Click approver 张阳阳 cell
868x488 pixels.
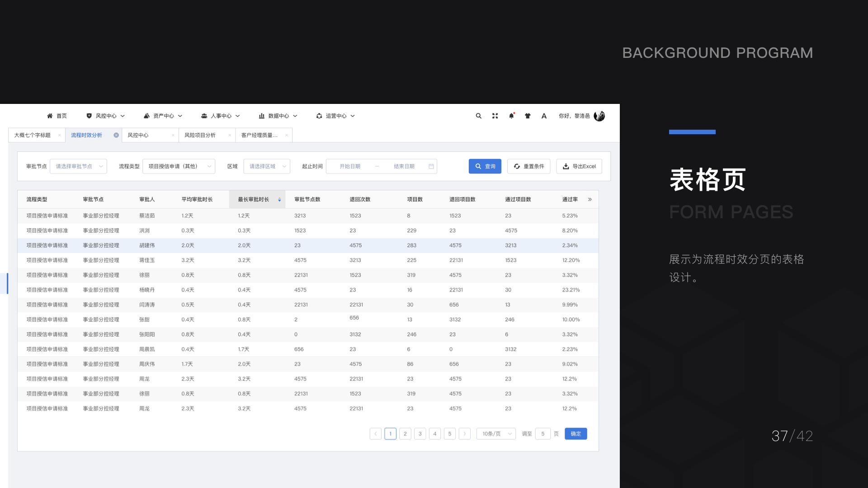point(147,334)
